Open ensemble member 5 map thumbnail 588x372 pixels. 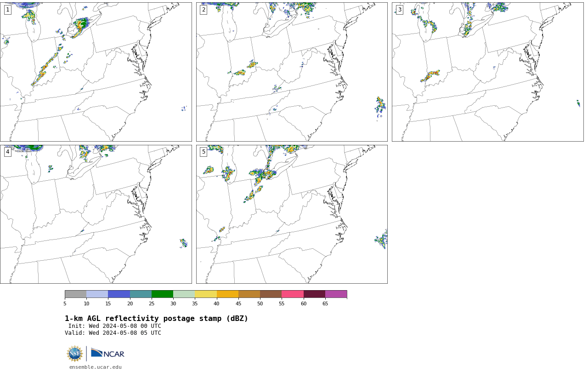click(292, 214)
